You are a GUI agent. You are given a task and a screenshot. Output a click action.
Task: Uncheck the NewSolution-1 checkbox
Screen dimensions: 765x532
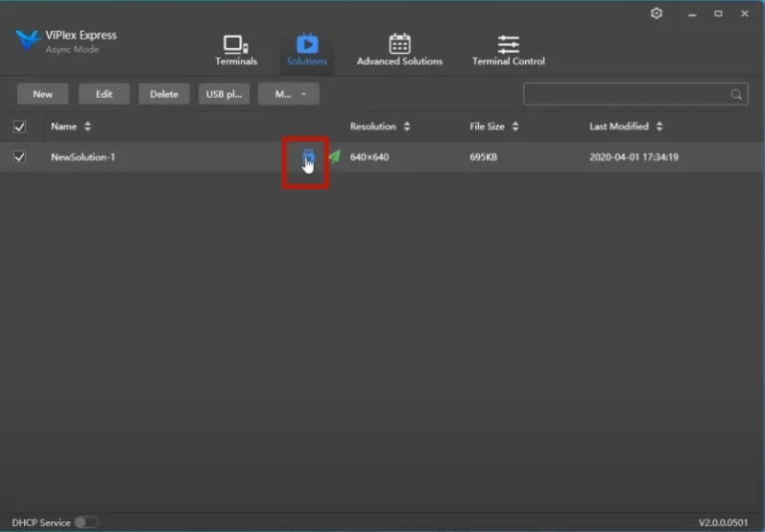click(20, 156)
